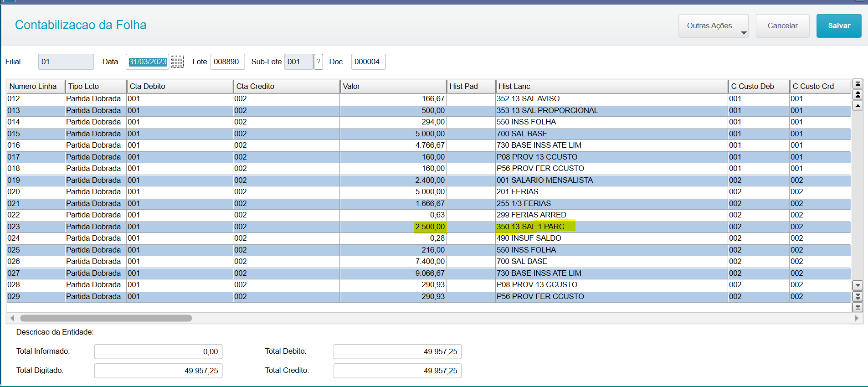This screenshot has width=868, height=387.
Task: Click the value 2.400,00 cell
Action: [393, 180]
